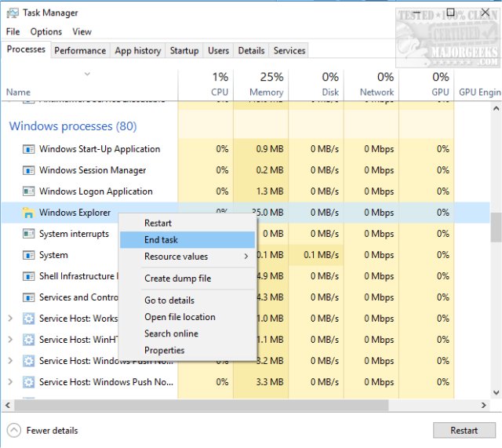The image size is (502, 448).
Task: Click the Services and Controller app icon
Action: pos(28,297)
